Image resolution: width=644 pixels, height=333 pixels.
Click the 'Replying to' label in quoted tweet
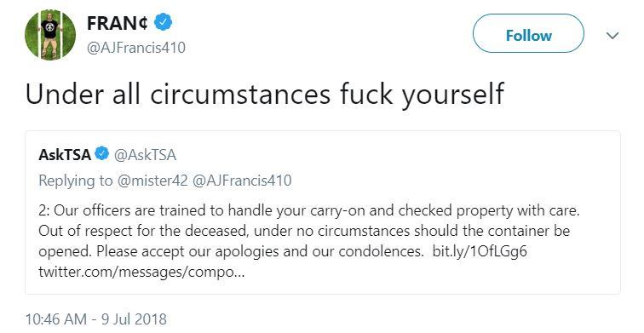[76, 181]
